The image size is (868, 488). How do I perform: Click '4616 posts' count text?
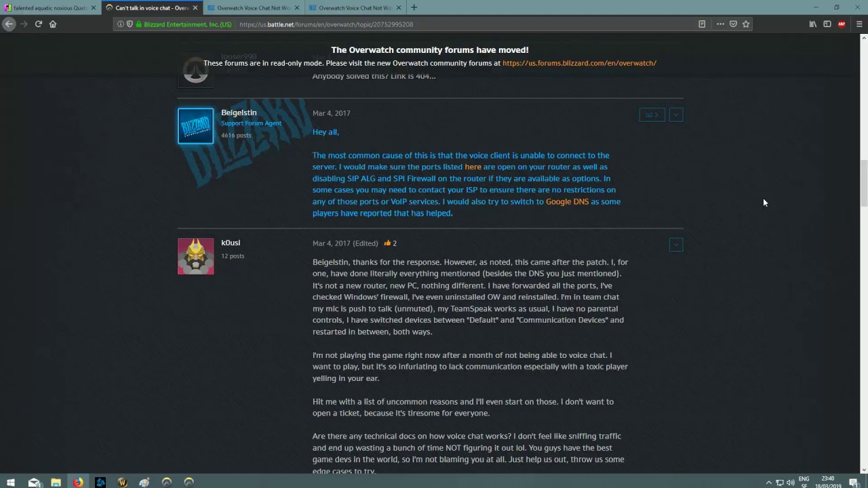pyautogui.click(x=236, y=136)
